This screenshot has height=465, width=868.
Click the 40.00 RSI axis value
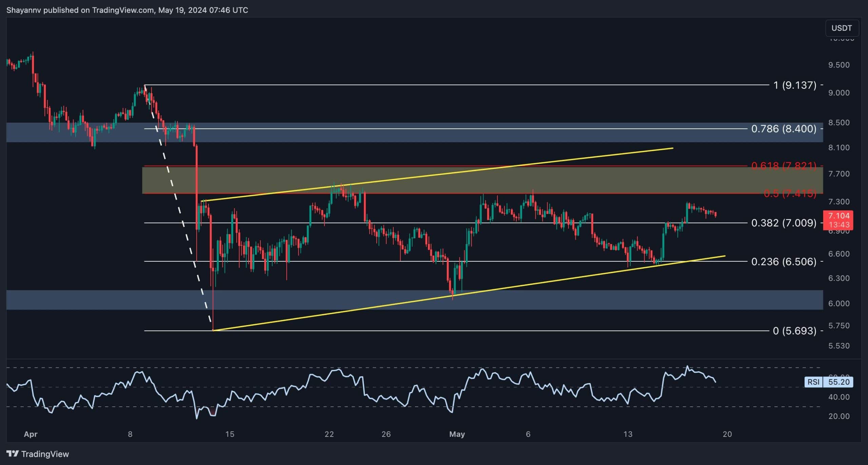pos(839,397)
